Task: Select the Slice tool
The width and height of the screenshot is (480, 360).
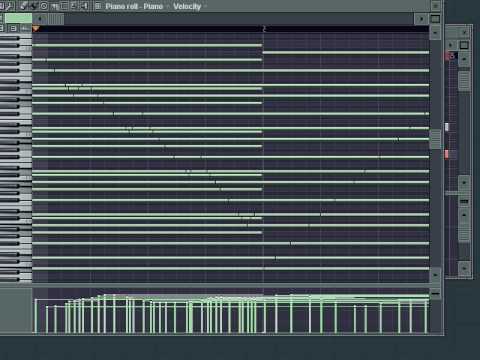Action: [55, 6]
